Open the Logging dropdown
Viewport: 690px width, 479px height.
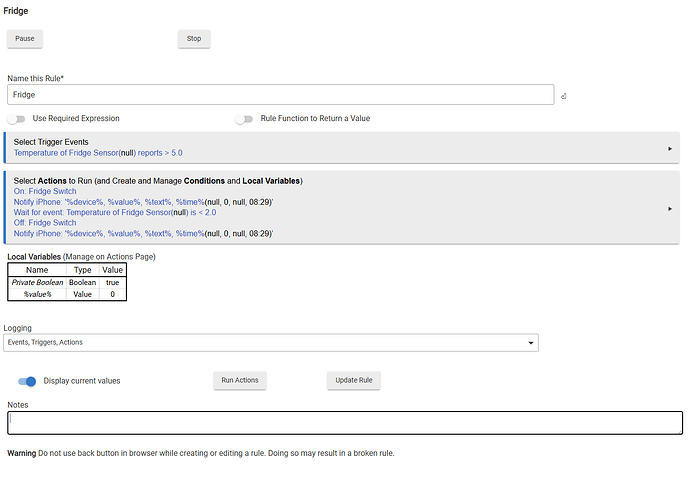pyautogui.click(x=270, y=343)
